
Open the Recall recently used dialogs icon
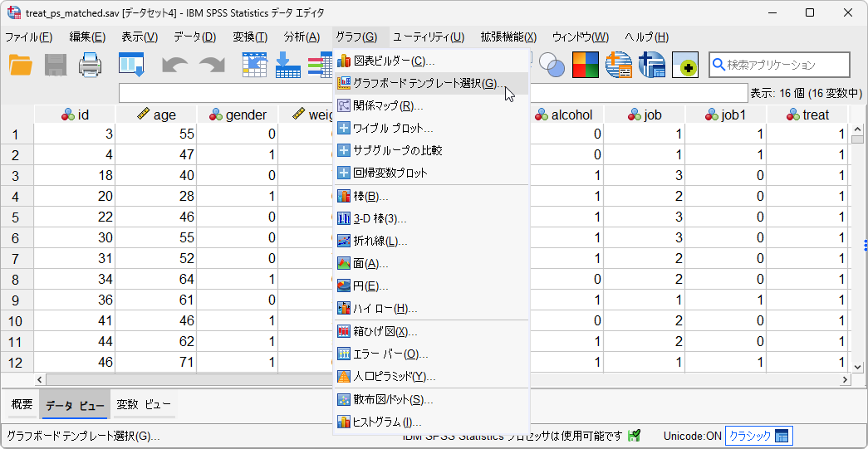click(131, 65)
